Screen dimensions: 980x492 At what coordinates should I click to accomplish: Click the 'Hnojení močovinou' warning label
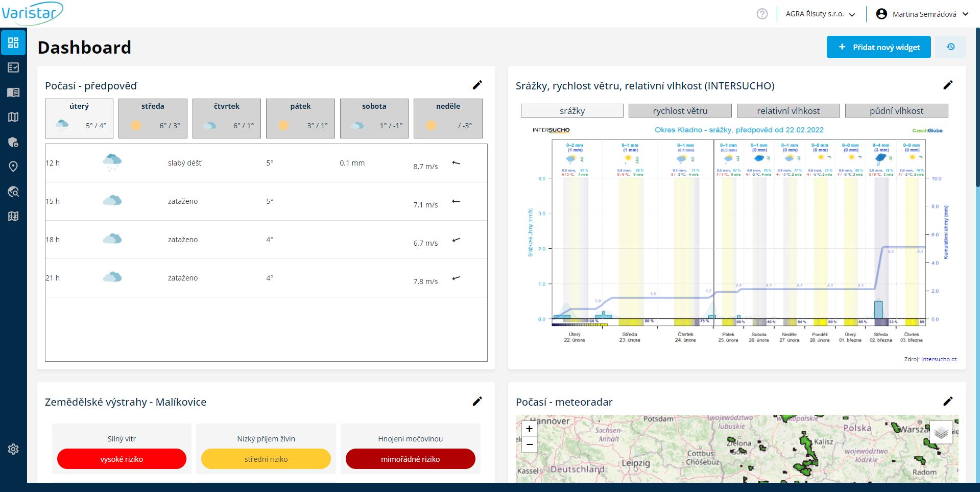point(411,439)
